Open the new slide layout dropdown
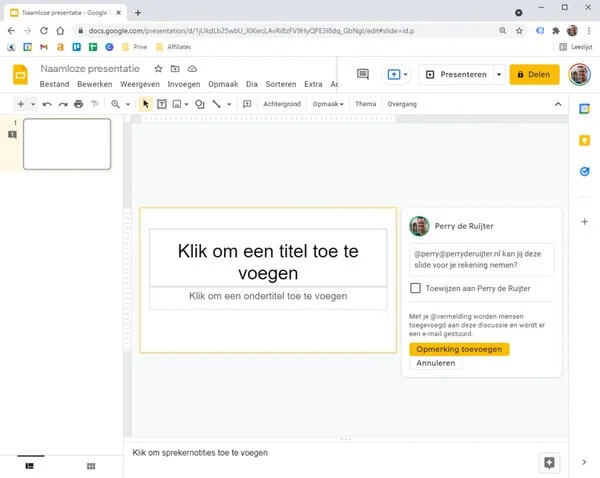 (33, 104)
